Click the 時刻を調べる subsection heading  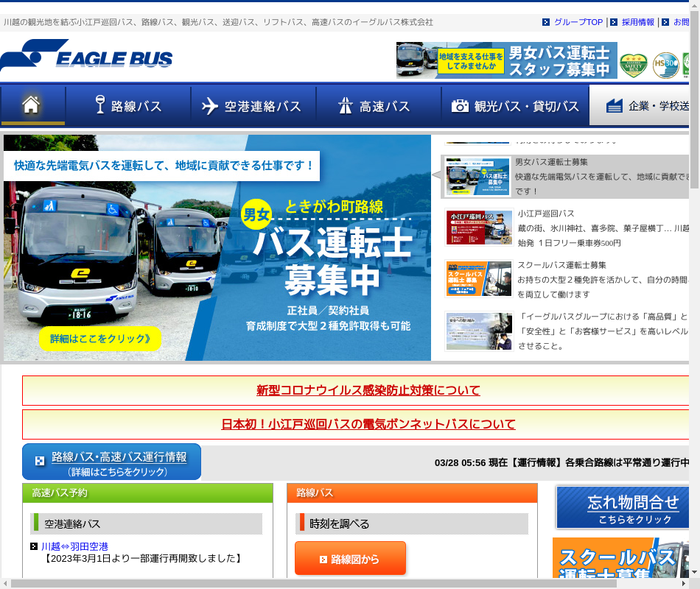pos(412,524)
